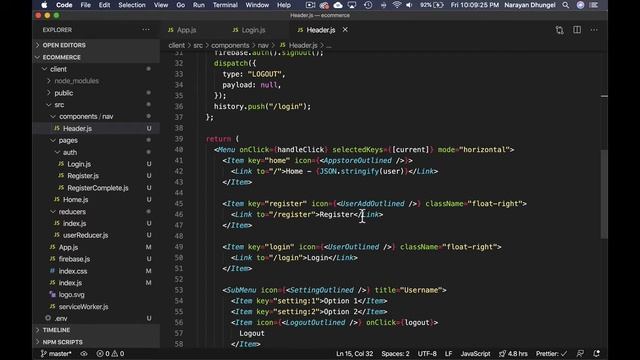This screenshot has width=640, height=360.
Task: Open reducers index.js file
Action: click(x=96, y=223)
